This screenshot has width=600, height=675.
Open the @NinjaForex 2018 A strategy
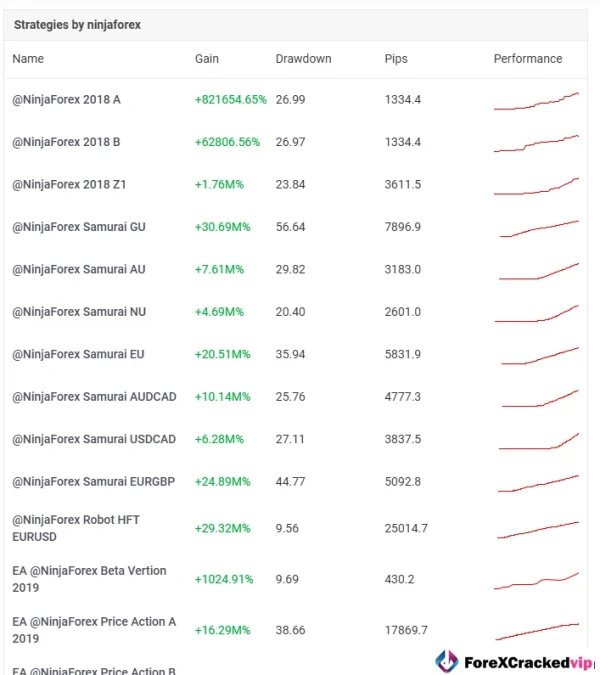tap(66, 100)
